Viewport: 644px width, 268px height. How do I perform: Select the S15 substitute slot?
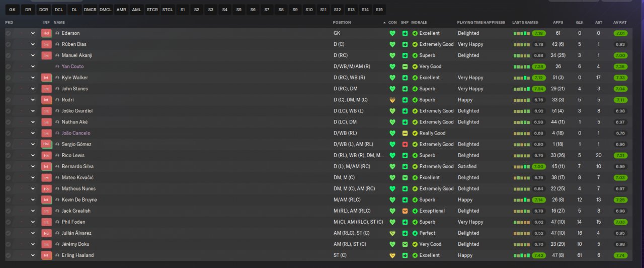click(379, 10)
